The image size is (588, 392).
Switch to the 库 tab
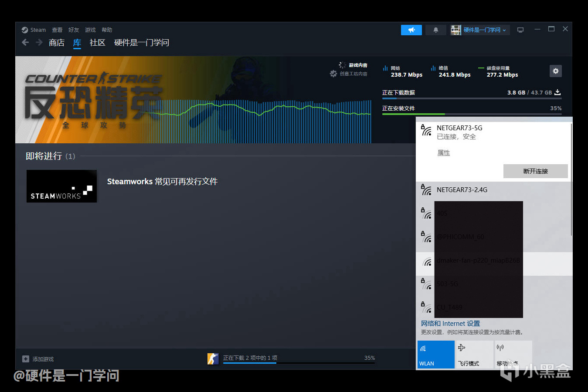point(77,43)
